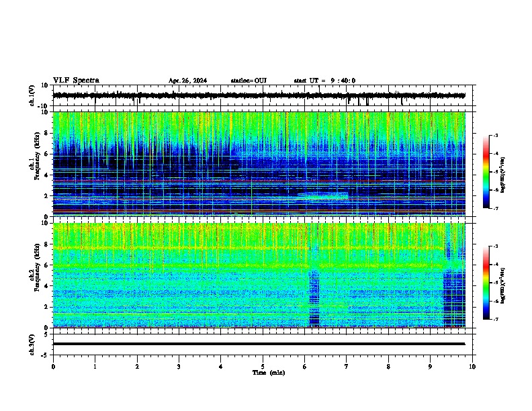Click the ch.2 color bar 'log(PSD)' label
532x411 pixels.
503,285
